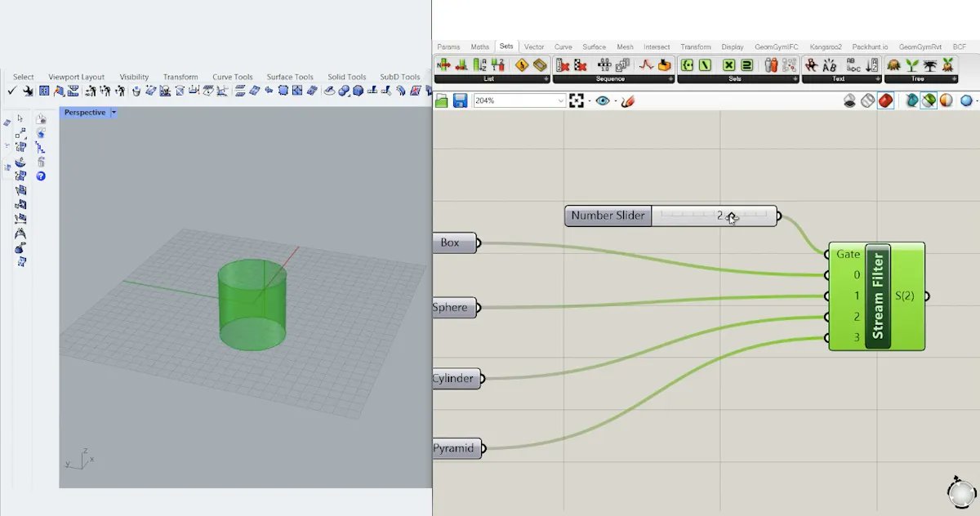Enable shaded preview red cylinder mode
Viewport: 980px width, 516px height.
885,100
